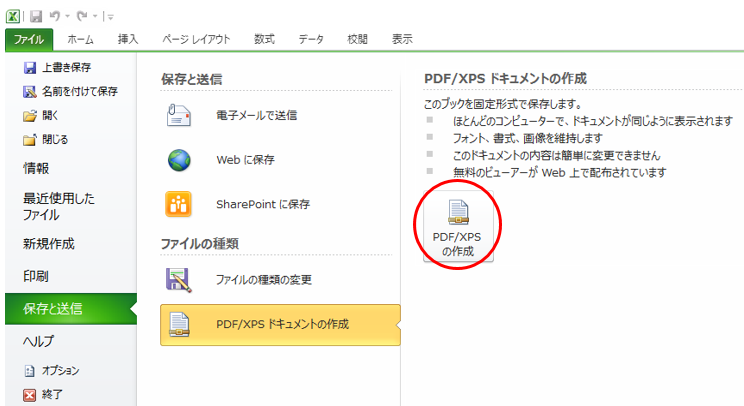Switch to the 表示 ribbon tab
The height and width of the screenshot is (406, 744).
(x=402, y=39)
